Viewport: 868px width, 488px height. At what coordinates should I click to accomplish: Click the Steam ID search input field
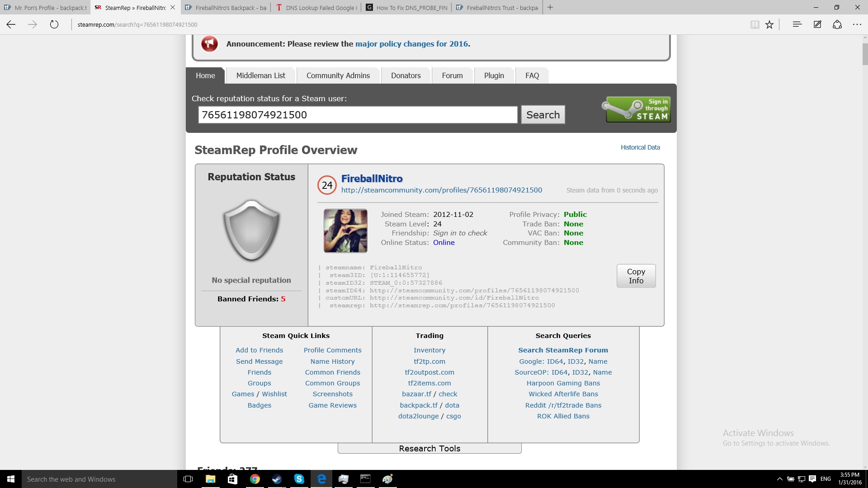click(x=357, y=115)
